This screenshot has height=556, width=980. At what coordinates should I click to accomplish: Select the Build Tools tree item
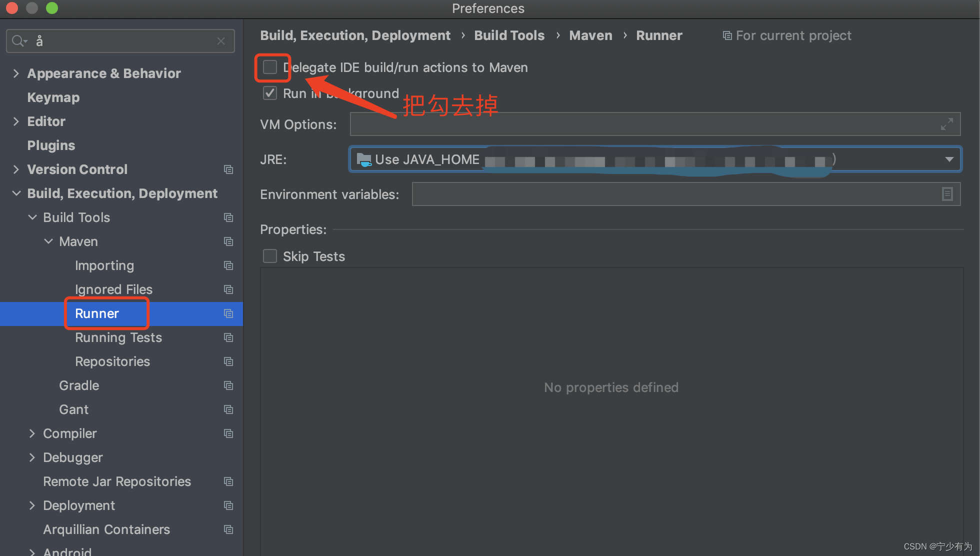tap(76, 216)
